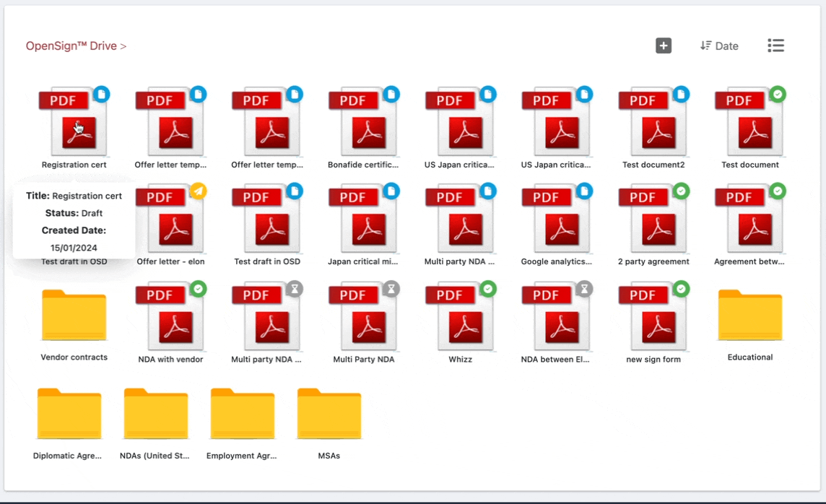The image size is (826, 504).
Task: Open the Whizz PDF document
Action: coord(460,316)
